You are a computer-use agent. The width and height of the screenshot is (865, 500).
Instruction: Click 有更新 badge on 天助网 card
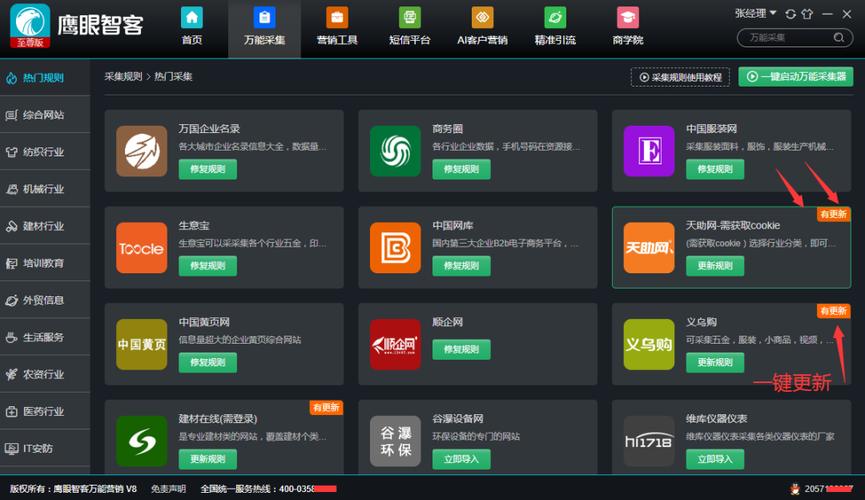pos(834,214)
